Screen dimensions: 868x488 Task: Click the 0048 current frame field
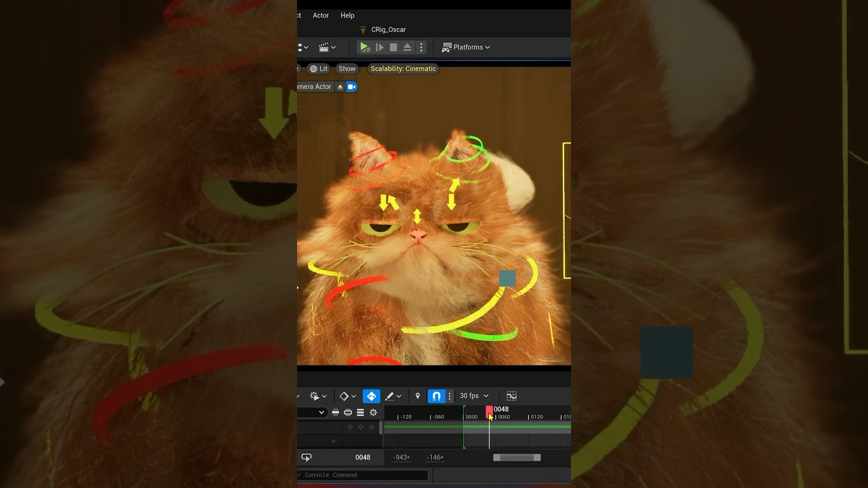363,457
